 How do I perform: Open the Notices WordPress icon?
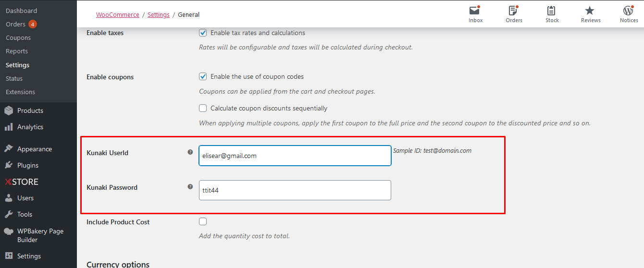click(629, 11)
